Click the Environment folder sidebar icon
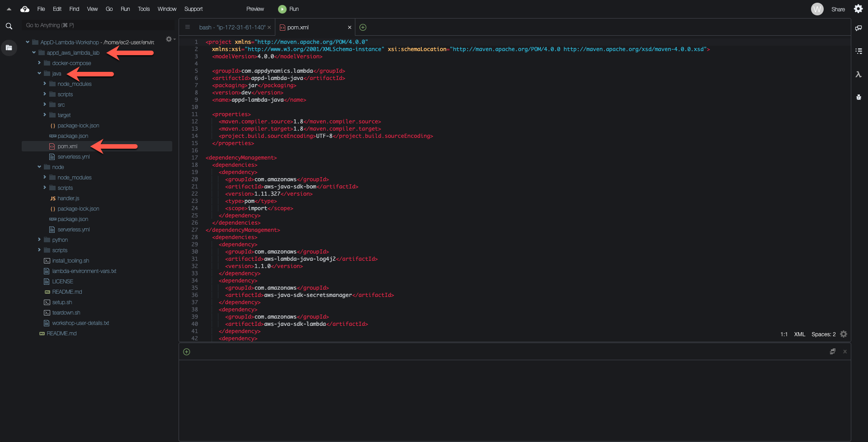Screen dimensions: 868x442 pyautogui.click(x=9, y=47)
